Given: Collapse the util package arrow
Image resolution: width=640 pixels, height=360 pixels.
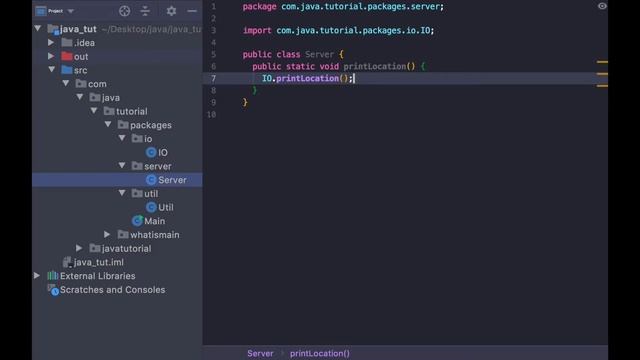Looking at the screenshot, I should click(122, 193).
